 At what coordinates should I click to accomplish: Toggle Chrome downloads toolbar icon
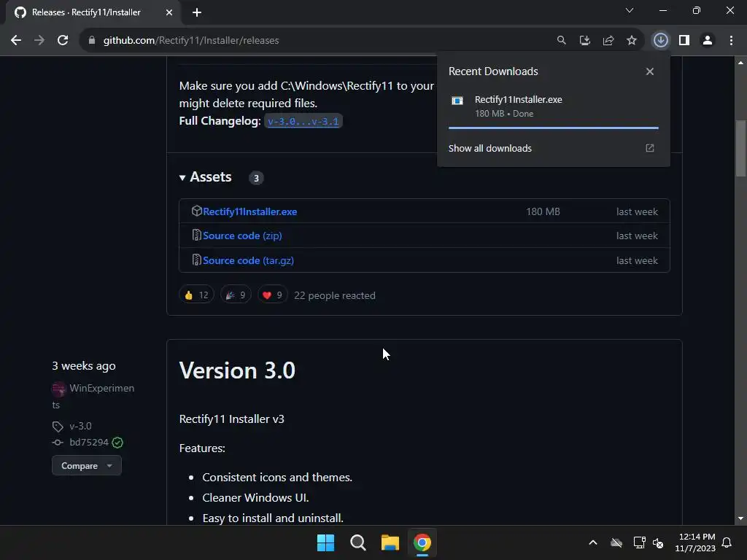(661, 41)
